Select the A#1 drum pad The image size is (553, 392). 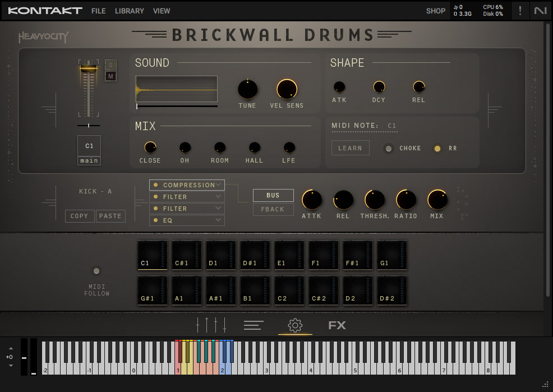tap(221, 291)
